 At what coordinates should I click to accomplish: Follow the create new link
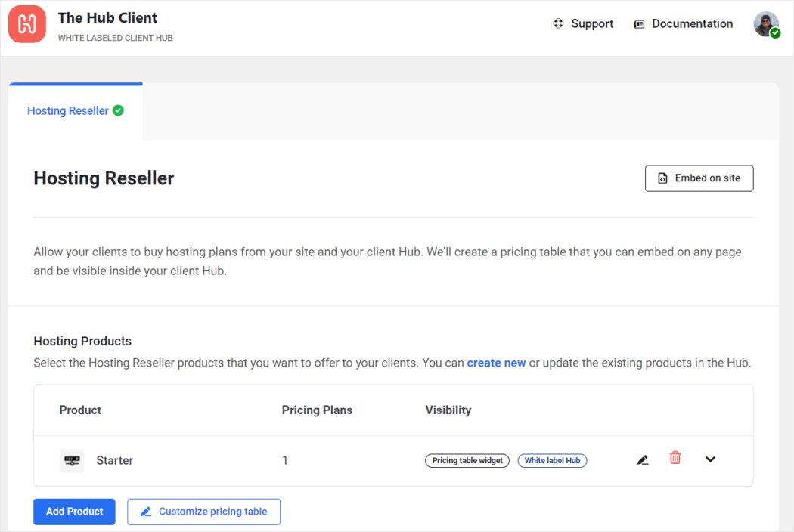tap(496, 363)
